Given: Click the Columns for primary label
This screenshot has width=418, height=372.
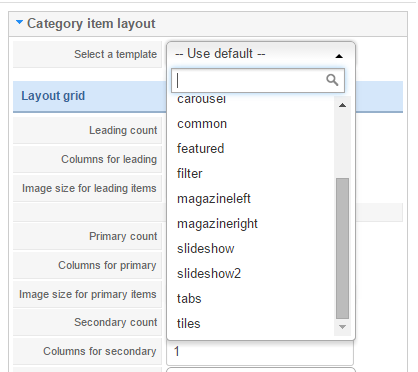Looking at the screenshot, I should [107, 265].
